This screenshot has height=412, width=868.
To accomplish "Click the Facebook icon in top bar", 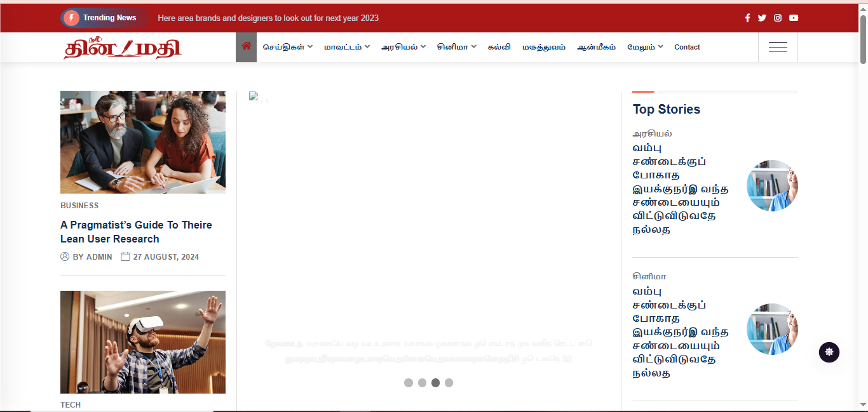I will 747,18.
